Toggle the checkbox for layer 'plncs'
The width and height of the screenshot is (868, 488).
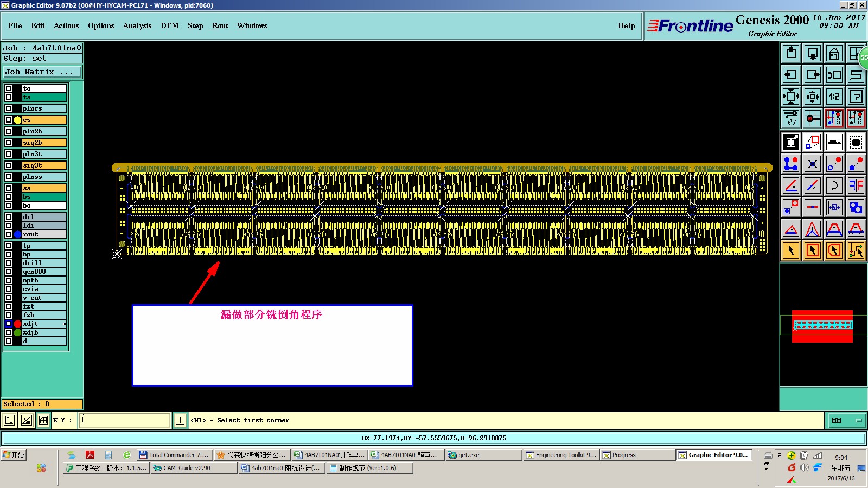[x=9, y=108]
